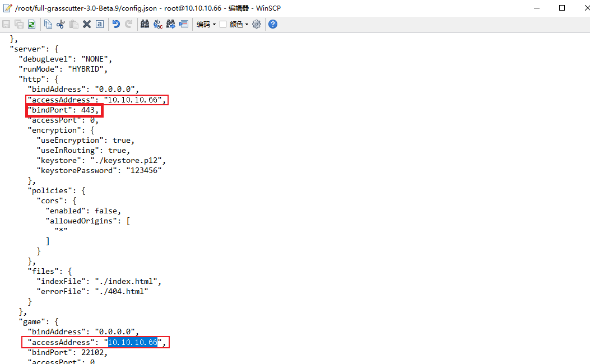This screenshot has height=364, width=590.
Task: Click the WinSCP editor title bar icon
Action: click(8, 8)
